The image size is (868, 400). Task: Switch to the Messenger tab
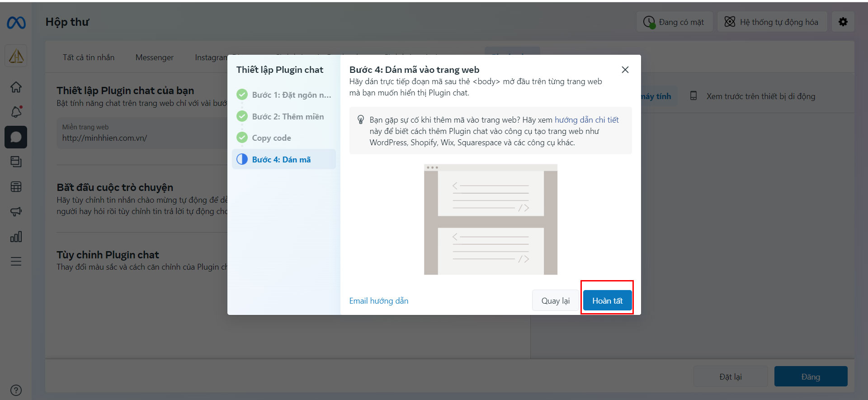tap(154, 57)
